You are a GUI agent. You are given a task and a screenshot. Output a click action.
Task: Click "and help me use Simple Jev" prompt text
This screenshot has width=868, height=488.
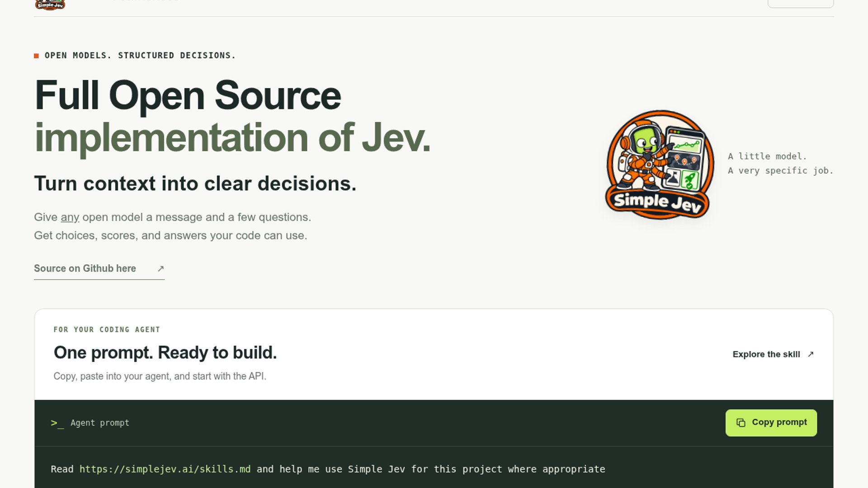point(431,469)
